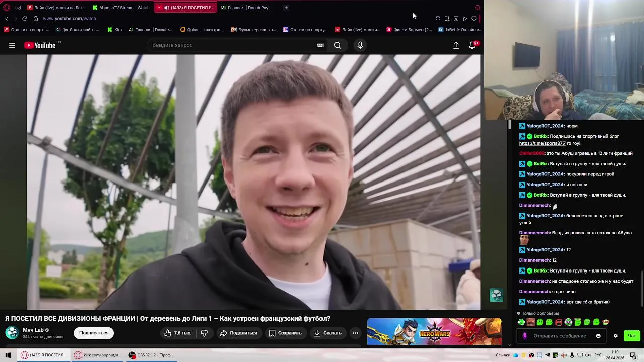Click the Скачать download button
This screenshot has width=644, height=362.
328,333
